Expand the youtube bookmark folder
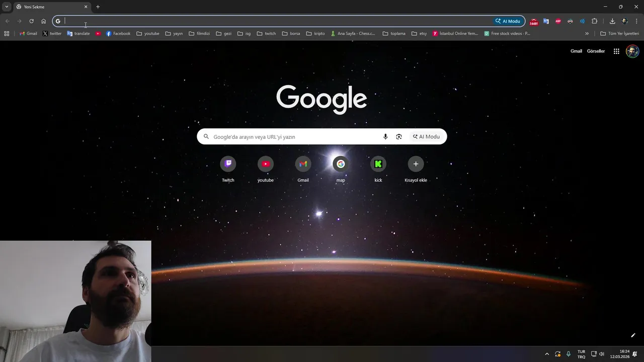 [x=148, y=34]
